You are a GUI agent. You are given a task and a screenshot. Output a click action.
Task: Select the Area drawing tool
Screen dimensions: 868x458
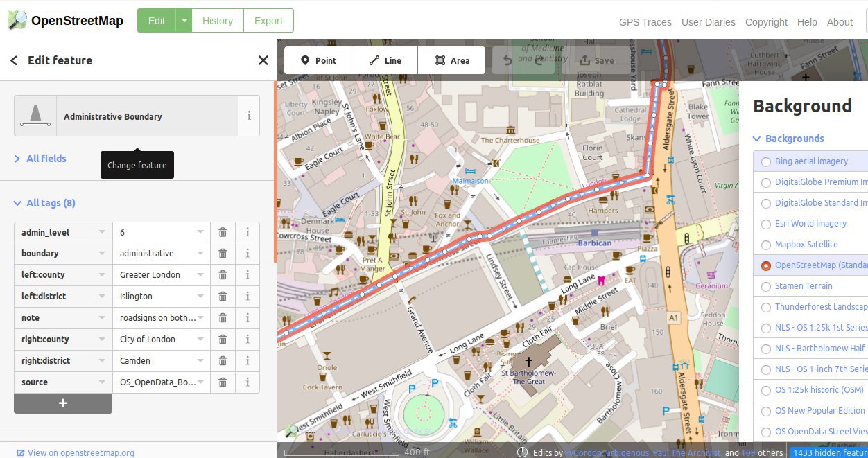[452, 60]
